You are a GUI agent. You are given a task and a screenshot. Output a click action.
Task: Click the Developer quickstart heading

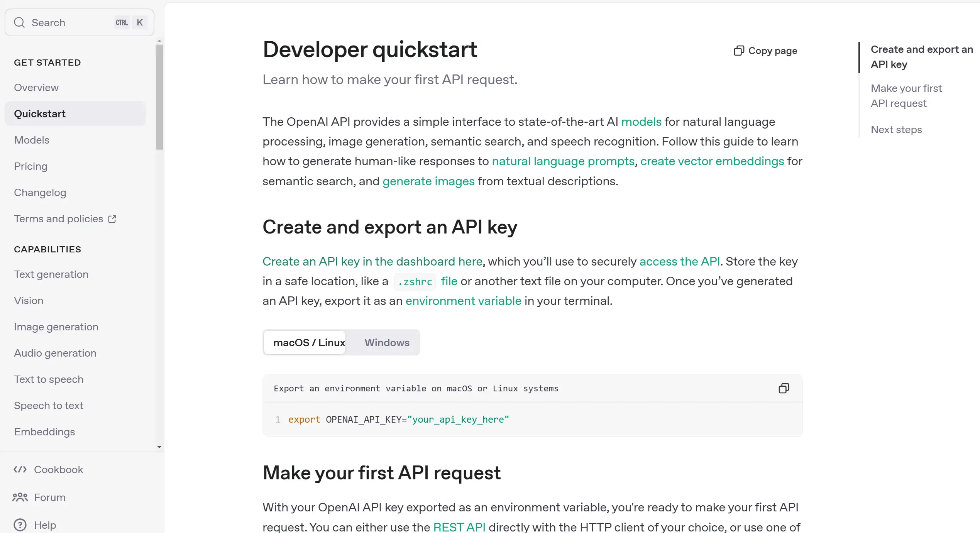point(370,49)
